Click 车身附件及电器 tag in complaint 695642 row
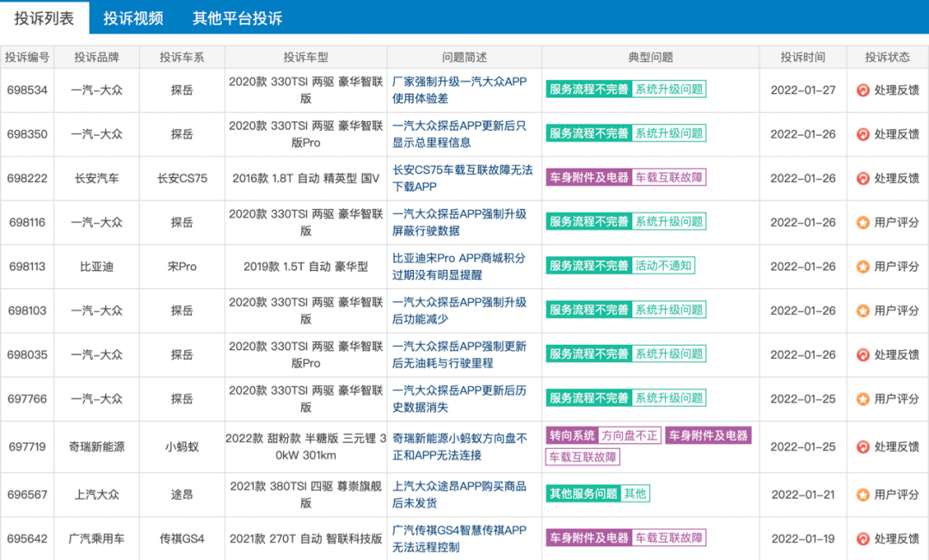 pos(589,538)
